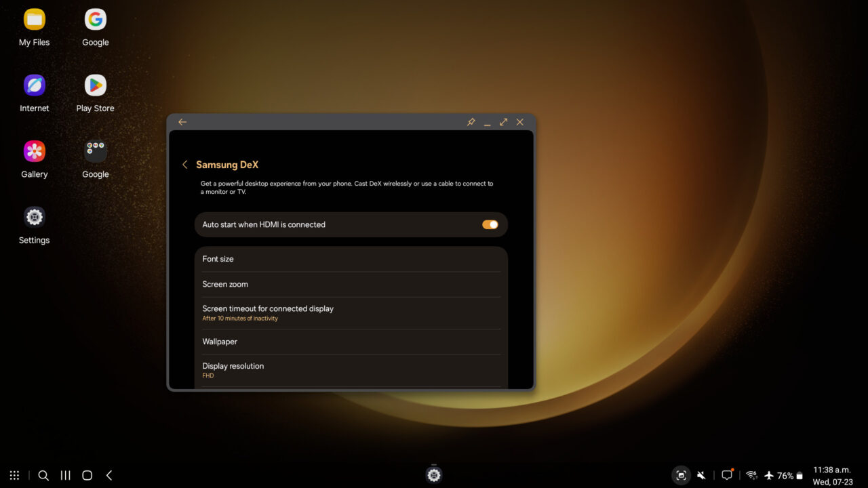Image resolution: width=868 pixels, height=488 pixels.
Task: Open Settings from the desktop shortcut
Action: click(x=34, y=217)
